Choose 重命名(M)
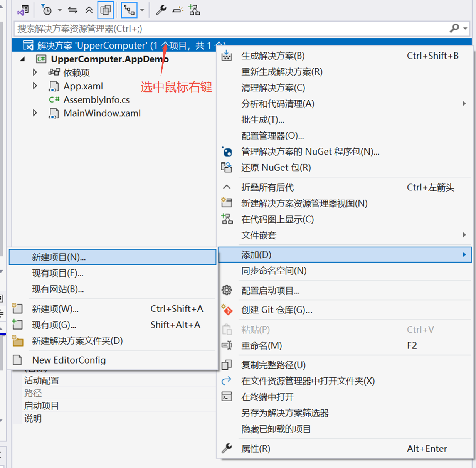Image resolution: width=476 pixels, height=468 pixels. 345,346
